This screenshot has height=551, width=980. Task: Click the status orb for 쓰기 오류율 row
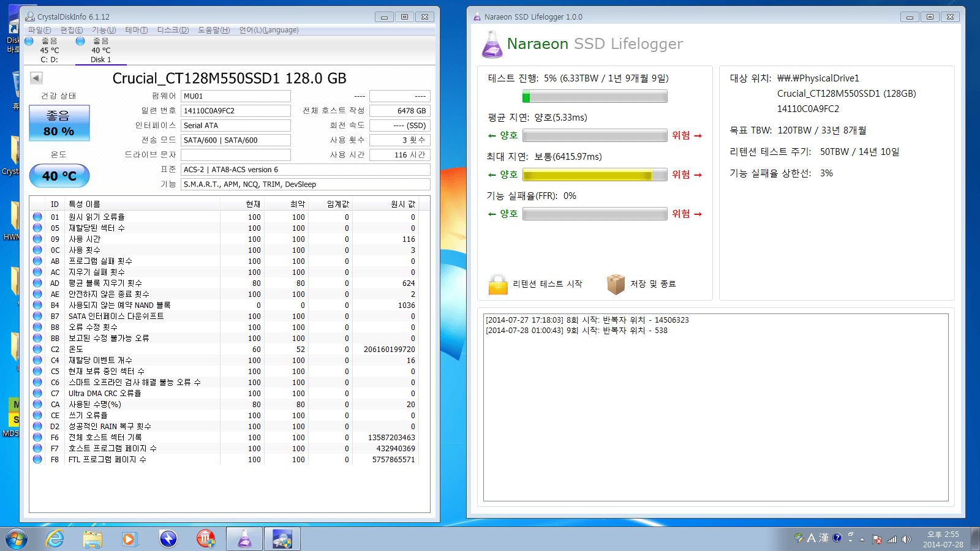click(37, 415)
